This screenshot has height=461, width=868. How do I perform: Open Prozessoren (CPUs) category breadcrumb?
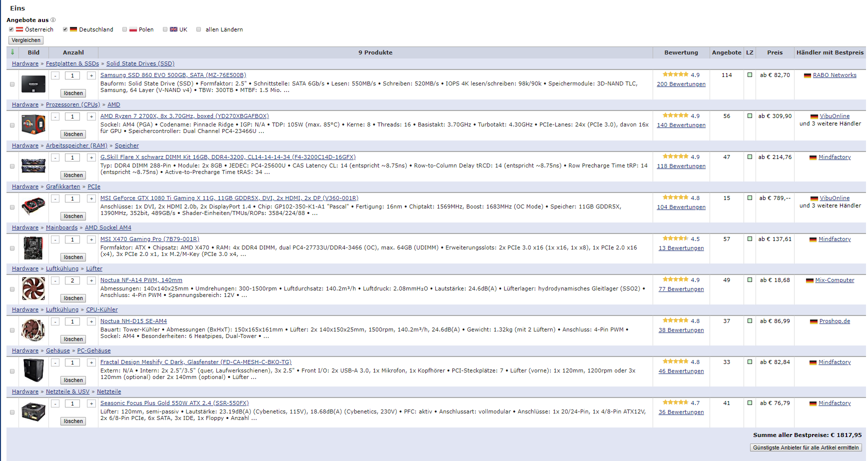click(x=73, y=104)
